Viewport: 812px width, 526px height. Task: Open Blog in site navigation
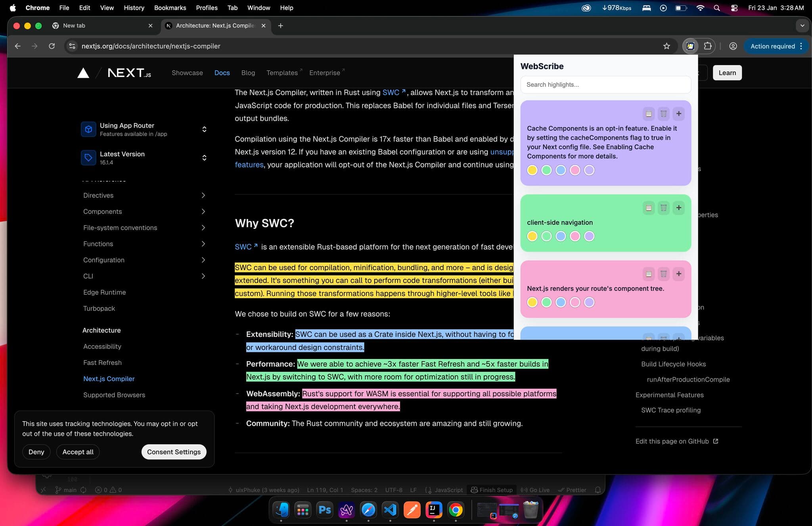pyautogui.click(x=248, y=73)
